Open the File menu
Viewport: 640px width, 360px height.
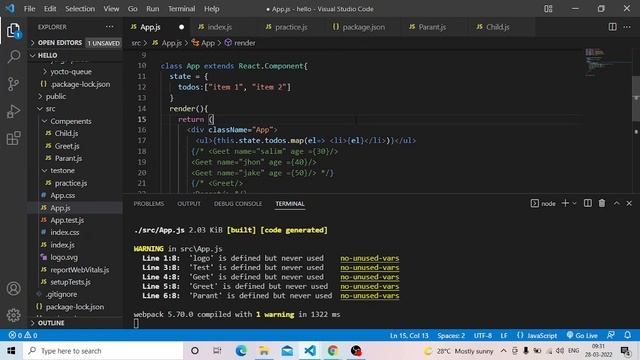pos(29,9)
